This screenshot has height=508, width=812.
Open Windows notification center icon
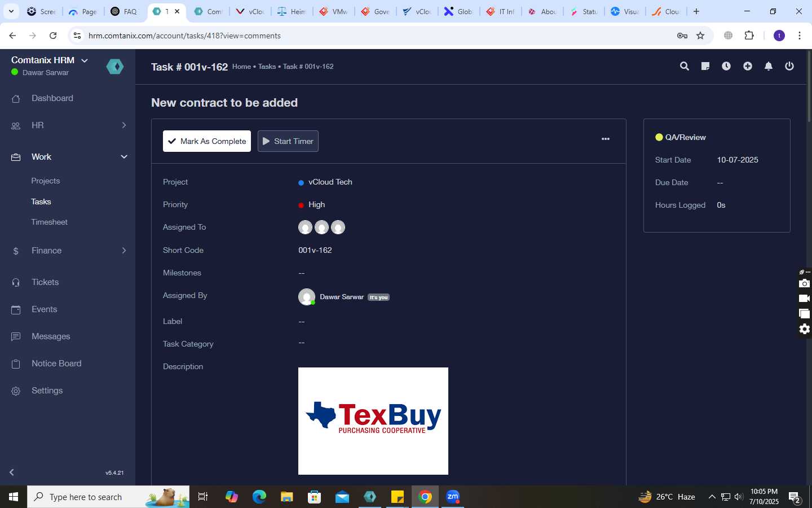pos(795,497)
